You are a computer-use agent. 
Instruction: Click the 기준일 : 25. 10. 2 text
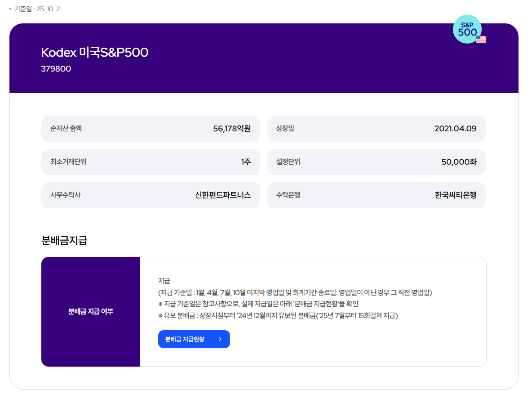(x=37, y=9)
